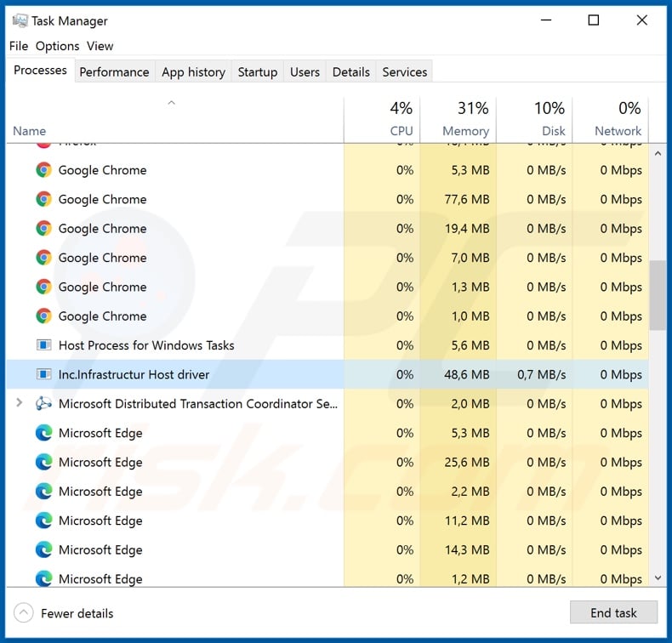The height and width of the screenshot is (643, 672).
Task: Minimize the Task Manager window
Action: click(546, 20)
